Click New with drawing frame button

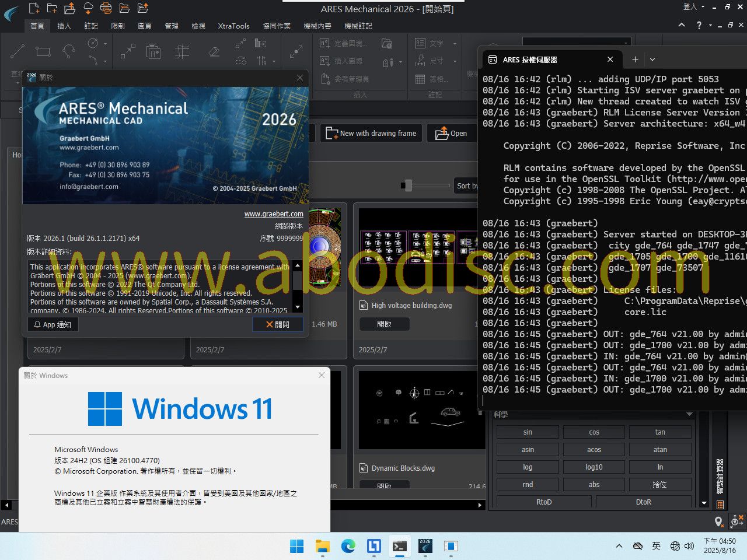371,133
